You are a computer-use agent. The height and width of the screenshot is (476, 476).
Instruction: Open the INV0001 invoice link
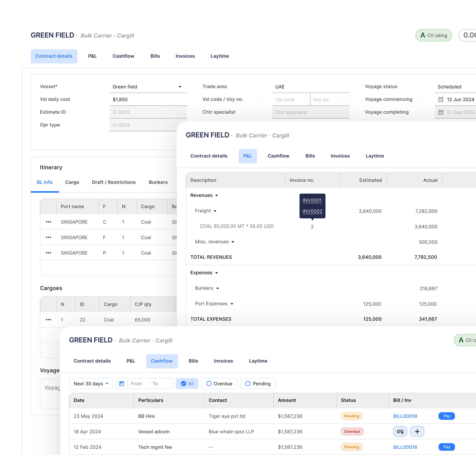pos(312,201)
